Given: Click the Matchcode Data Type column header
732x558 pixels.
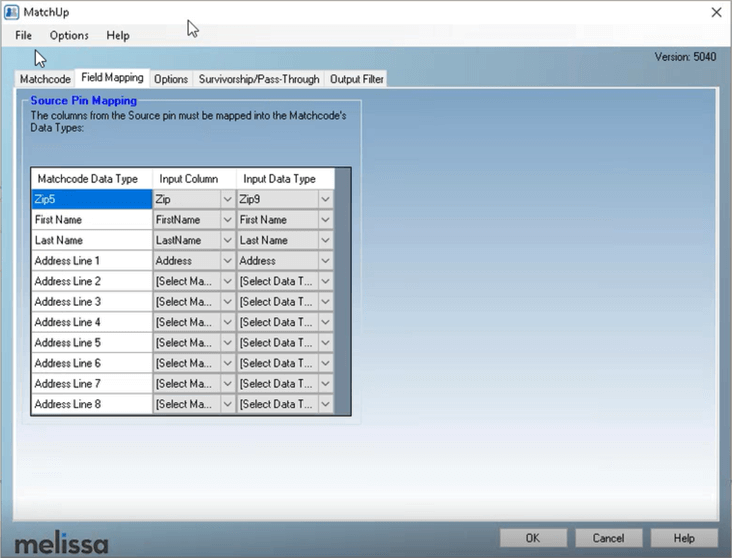Looking at the screenshot, I should (92, 179).
